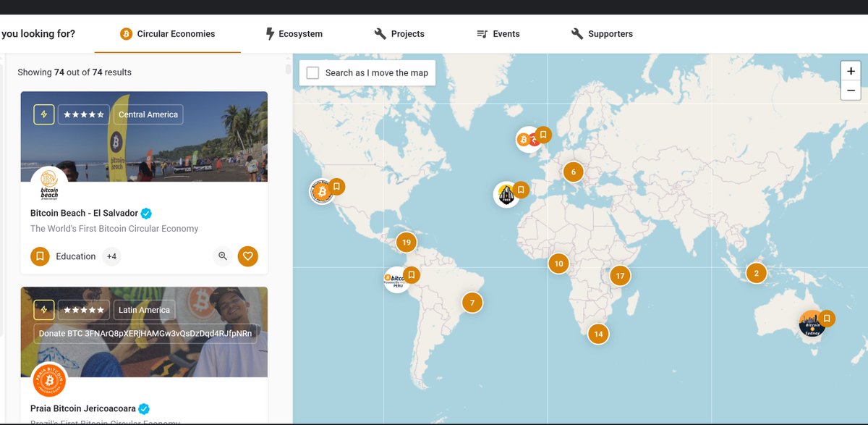The image size is (868, 425).
Task: Click the map cluster marker showing 14
Action: coord(598,334)
